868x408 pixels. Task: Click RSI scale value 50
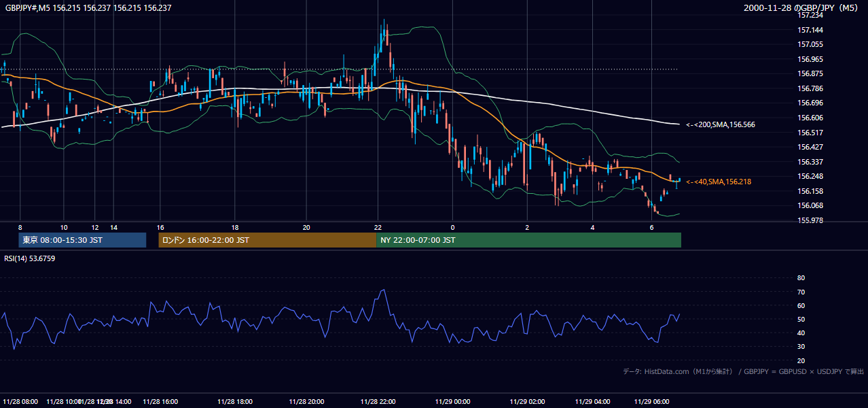(x=801, y=319)
